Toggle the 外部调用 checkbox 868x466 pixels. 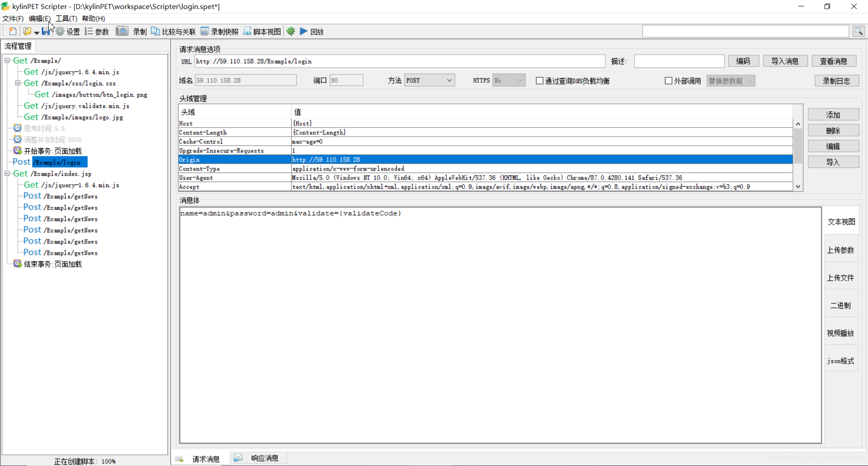pyautogui.click(x=669, y=81)
